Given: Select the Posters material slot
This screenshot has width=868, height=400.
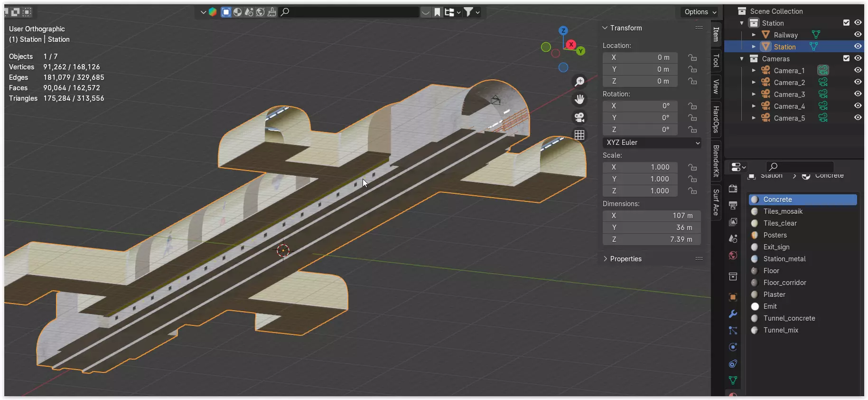Looking at the screenshot, I should point(803,235).
